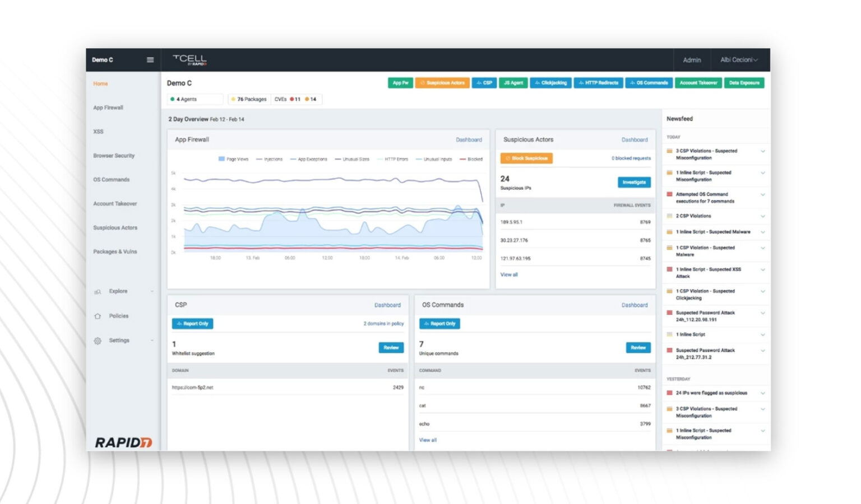Click the orange Block Suspicious button
Screen dimensions: 861x504
(526, 158)
